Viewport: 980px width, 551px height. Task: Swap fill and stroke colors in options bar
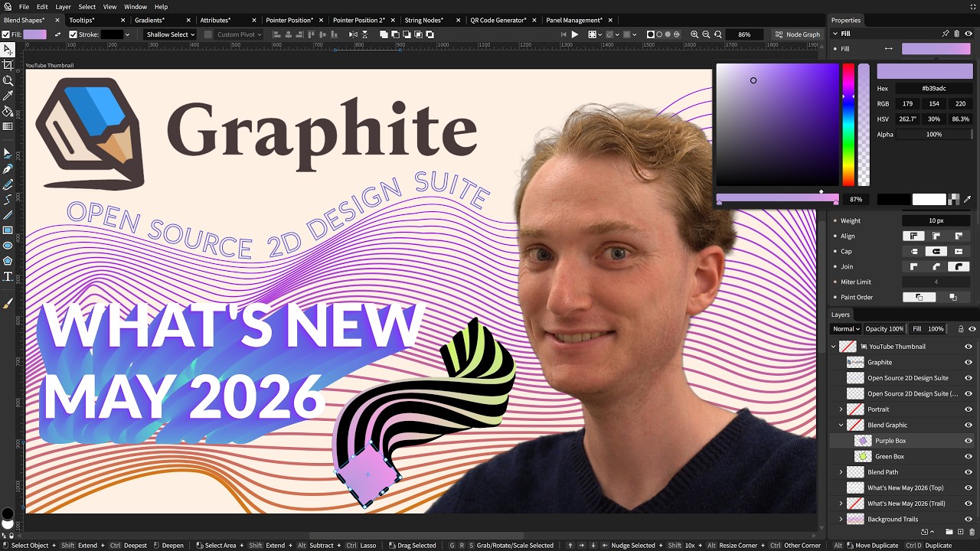pyautogui.click(x=57, y=34)
